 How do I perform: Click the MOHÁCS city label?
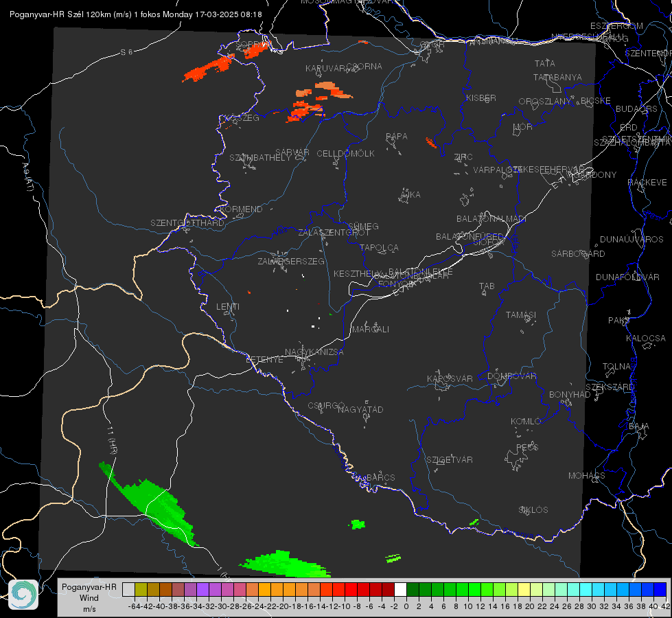(587, 476)
